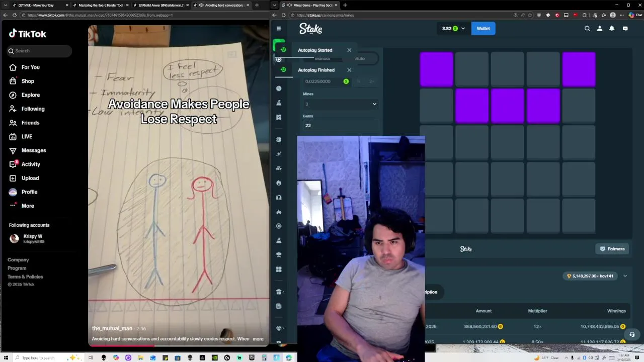Open the_mutual_man profile link
This screenshot has width=644, height=362.
tap(112, 328)
